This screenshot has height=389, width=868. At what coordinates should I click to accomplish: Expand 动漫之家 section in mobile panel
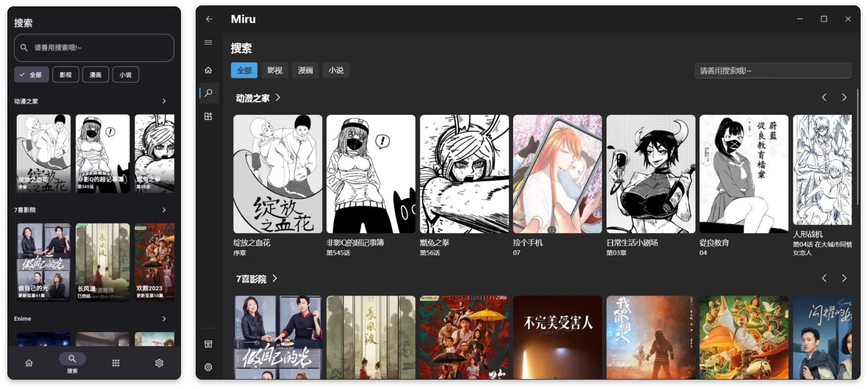(x=164, y=101)
